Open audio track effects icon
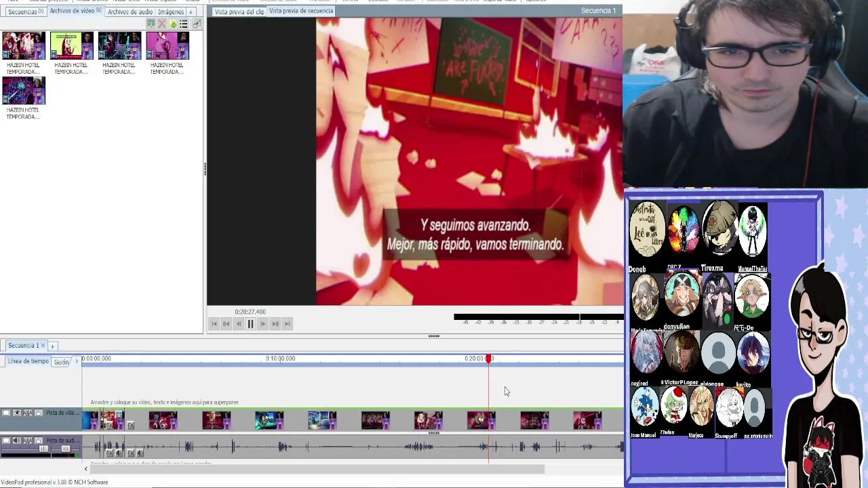Viewport: 868px width, 488px height. pos(28,441)
